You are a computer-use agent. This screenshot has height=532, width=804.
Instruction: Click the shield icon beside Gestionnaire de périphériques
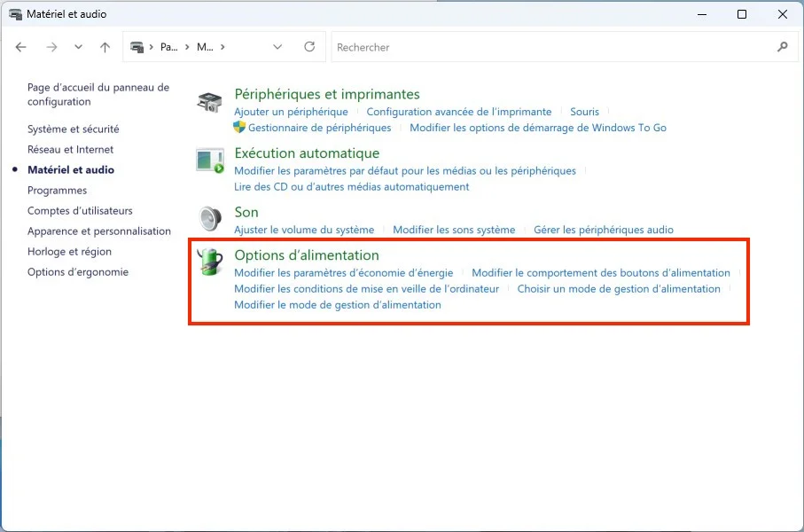(x=239, y=127)
